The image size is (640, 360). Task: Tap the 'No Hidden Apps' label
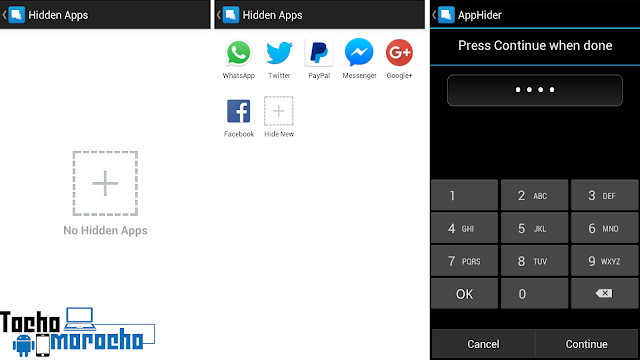tap(105, 231)
